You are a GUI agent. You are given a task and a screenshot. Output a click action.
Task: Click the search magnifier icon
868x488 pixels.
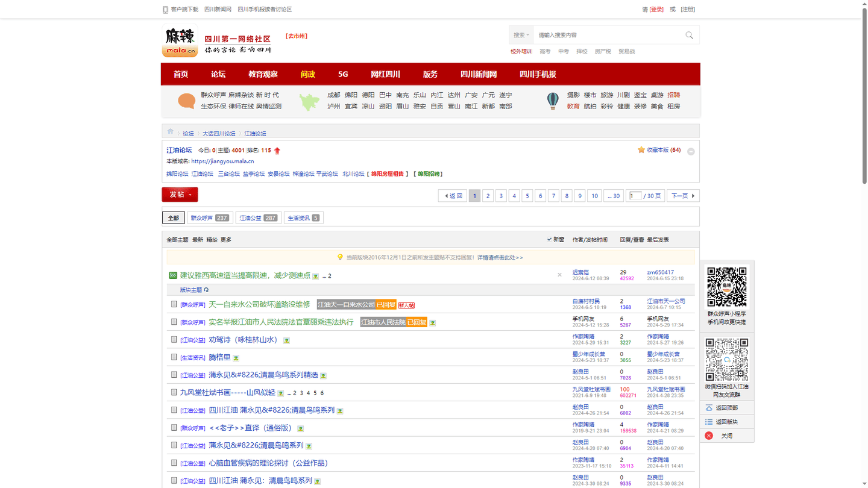tap(689, 36)
